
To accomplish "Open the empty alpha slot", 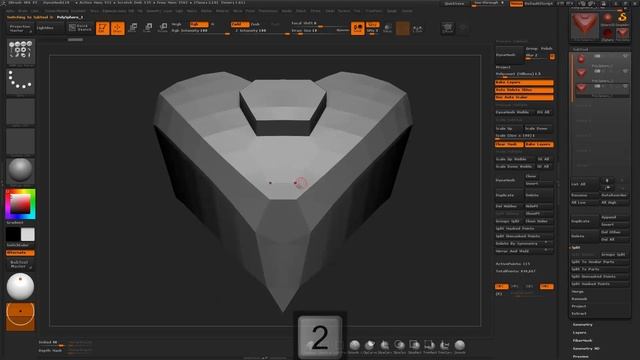I will point(21,111).
